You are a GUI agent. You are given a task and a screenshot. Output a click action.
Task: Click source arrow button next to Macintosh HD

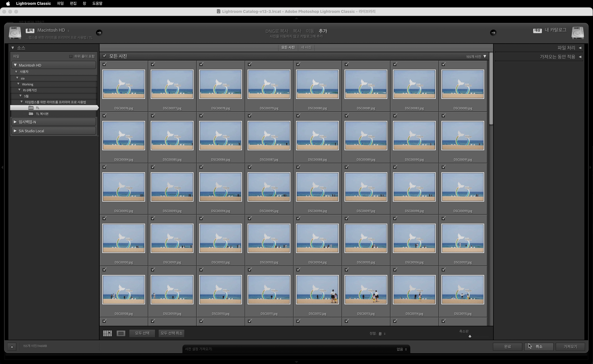click(99, 33)
